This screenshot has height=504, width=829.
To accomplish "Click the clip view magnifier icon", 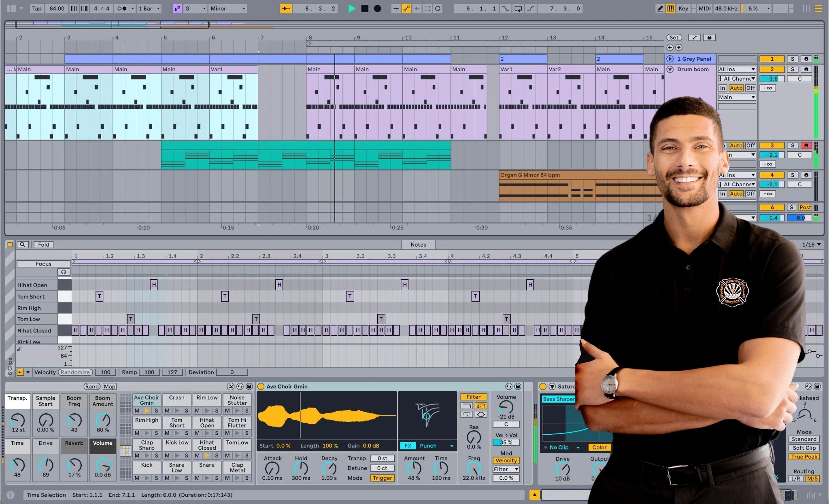I will 23,245.
